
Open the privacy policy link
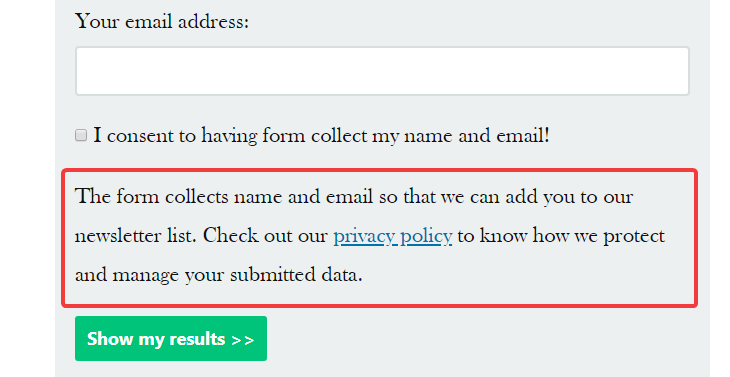pos(392,236)
